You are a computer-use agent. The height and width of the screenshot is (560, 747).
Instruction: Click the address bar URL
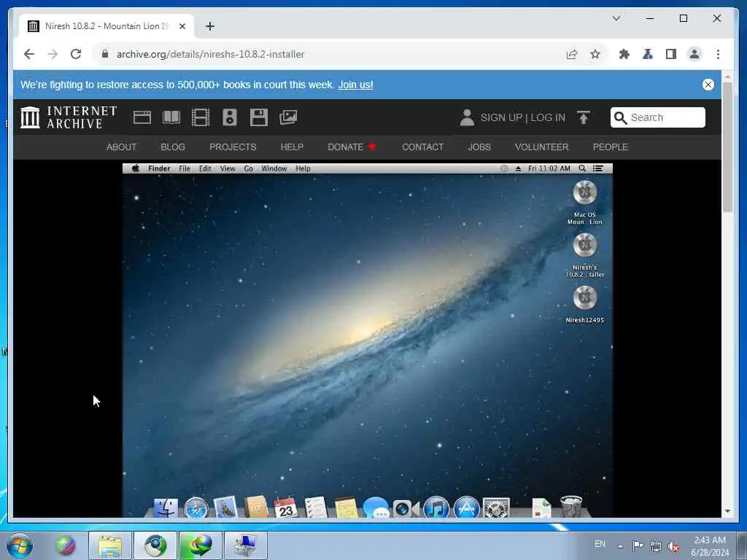pos(211,54)
